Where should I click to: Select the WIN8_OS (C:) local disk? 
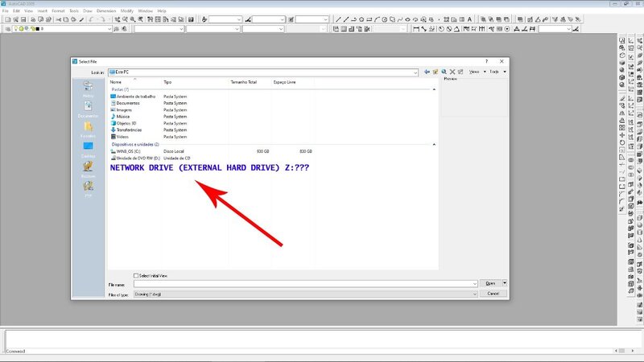pos(129,150)
